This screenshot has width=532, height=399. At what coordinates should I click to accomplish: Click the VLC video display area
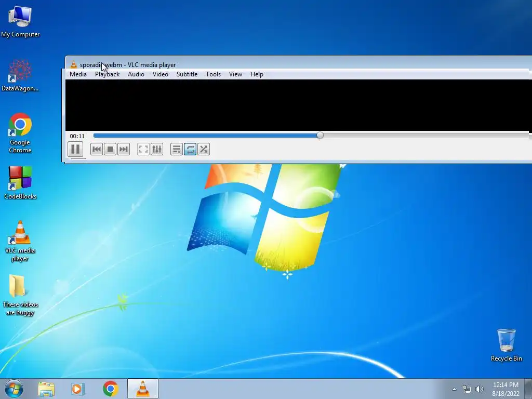(x=299, y=105)
